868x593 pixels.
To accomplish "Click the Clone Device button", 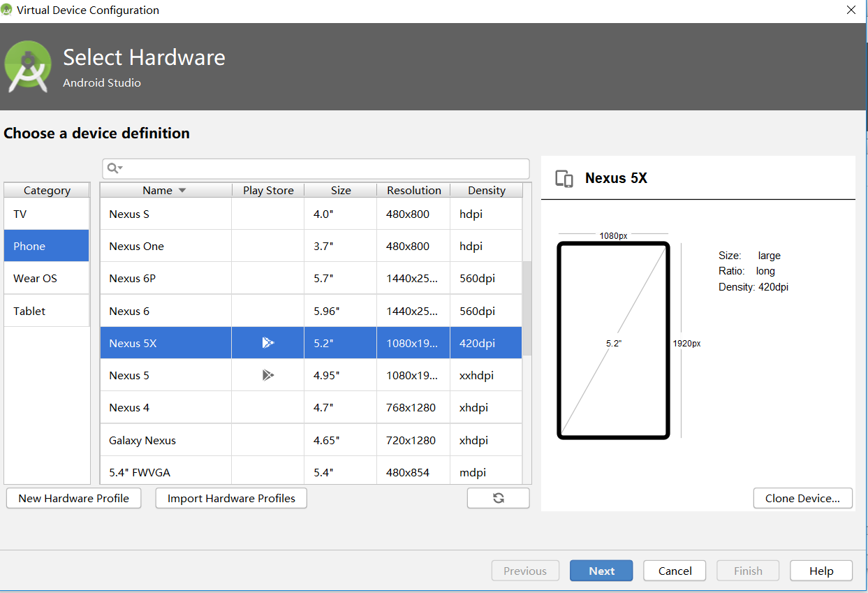I will pos(803,498).
